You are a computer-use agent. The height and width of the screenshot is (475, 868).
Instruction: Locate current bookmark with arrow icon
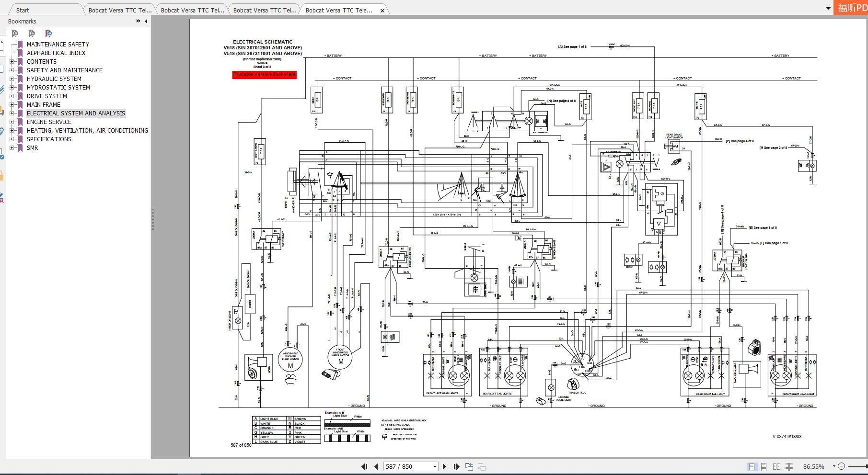pos(47,34)
